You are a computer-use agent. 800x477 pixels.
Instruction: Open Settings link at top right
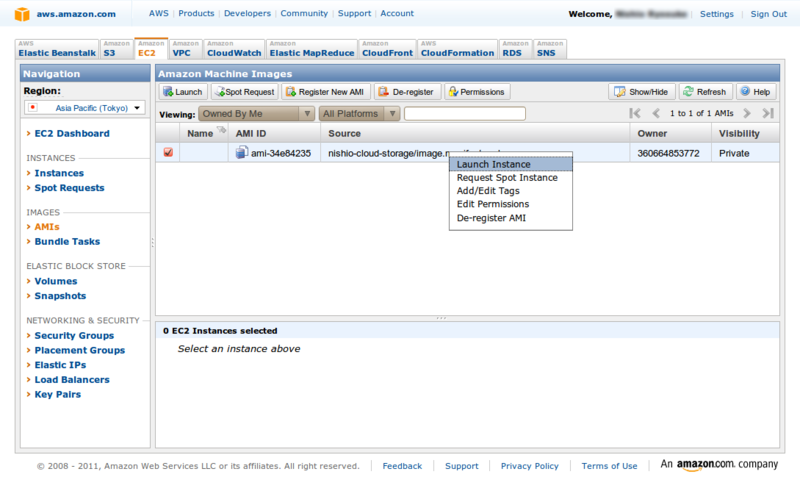coord(716,14)
